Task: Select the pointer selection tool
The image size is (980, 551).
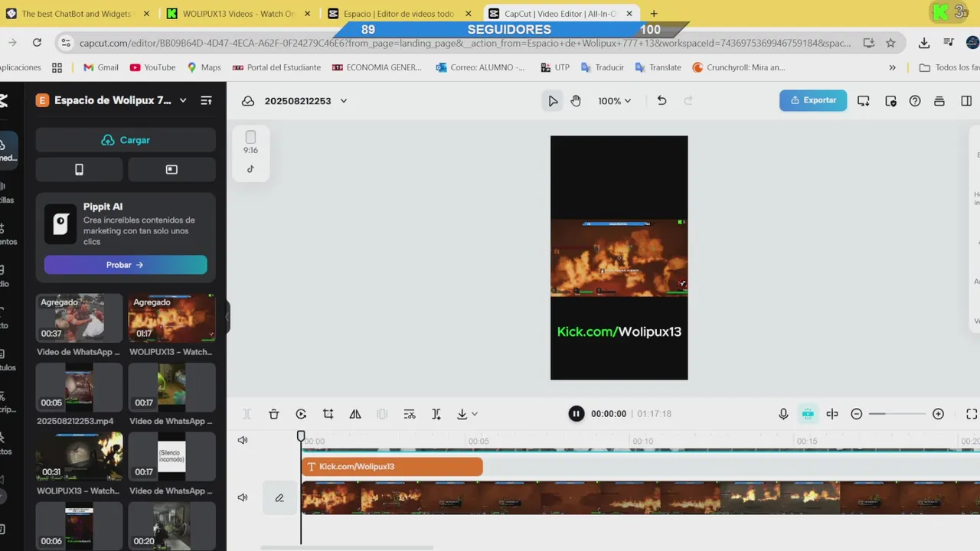Action: click(553, 101)
